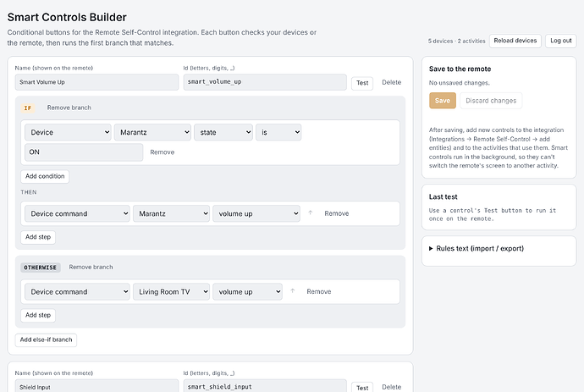The image size is (584, 392).
Task: Open the Marantz dropdown in the IF condition
Action: point(152,132)
